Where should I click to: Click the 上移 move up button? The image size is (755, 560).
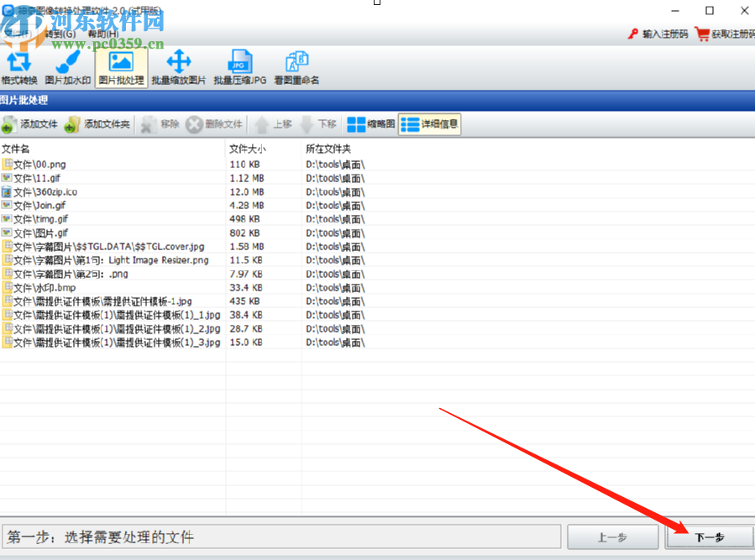click(x=274, y=124)
